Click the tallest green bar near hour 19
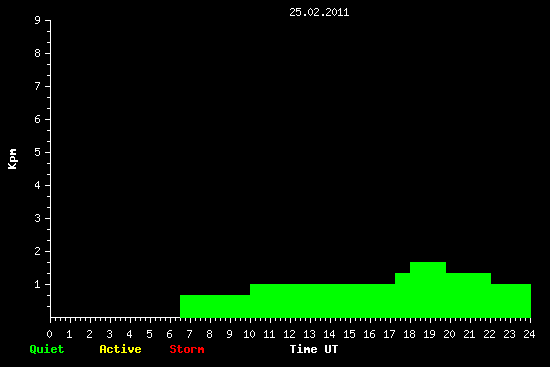The height and width of the screenshot is (367, 550). tap(428, 289)
